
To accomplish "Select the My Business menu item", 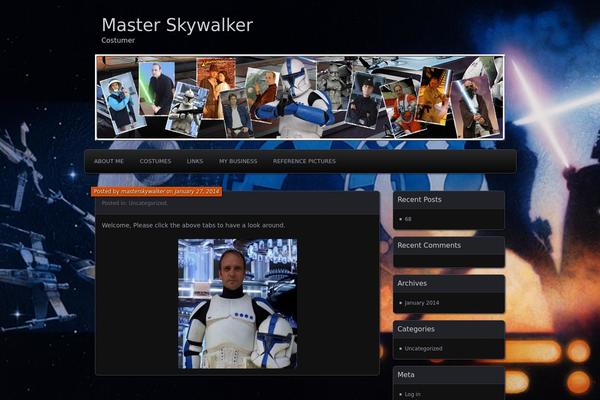I will [238, 161].
